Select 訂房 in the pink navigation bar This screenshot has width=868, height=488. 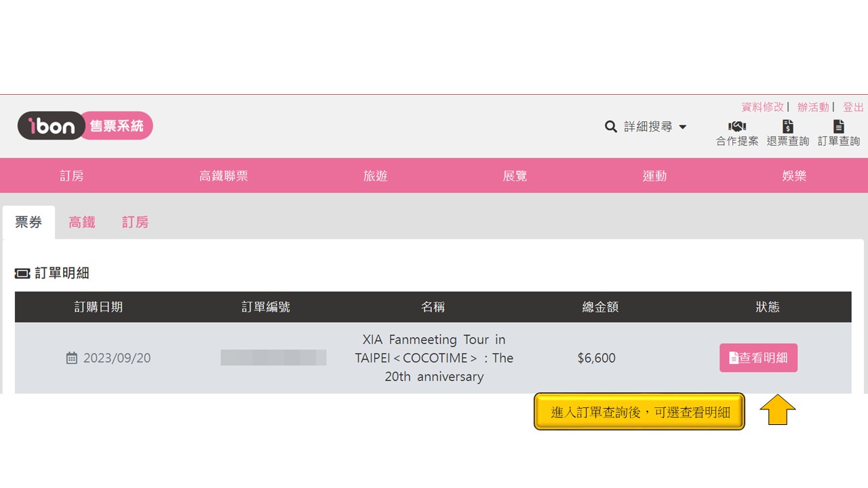click(x=72, y=176)
